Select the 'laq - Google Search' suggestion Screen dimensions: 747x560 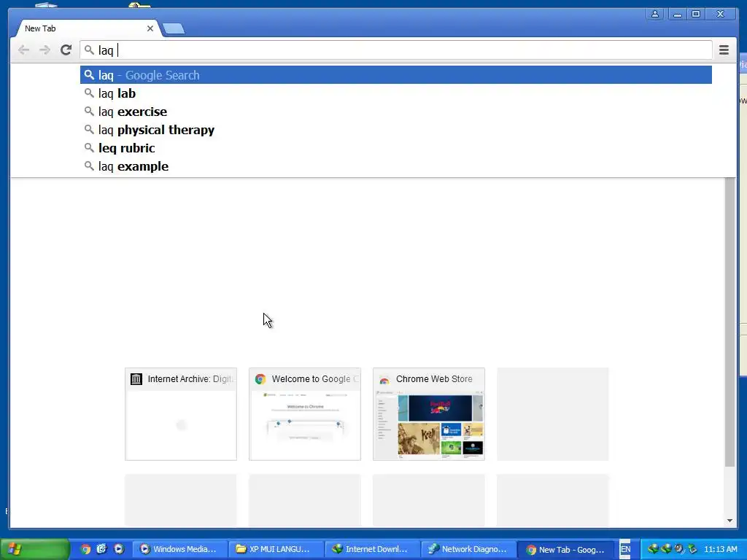396,75
